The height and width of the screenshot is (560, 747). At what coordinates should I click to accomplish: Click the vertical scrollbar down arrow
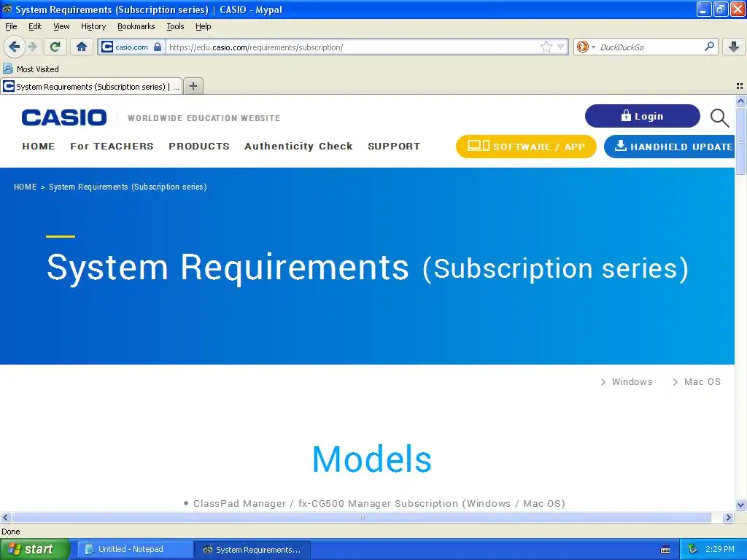[740, 505]
